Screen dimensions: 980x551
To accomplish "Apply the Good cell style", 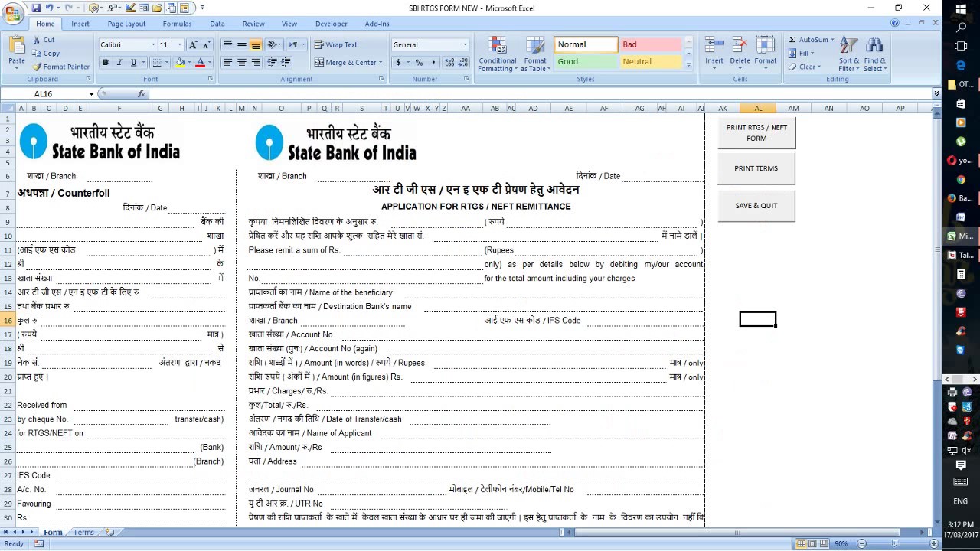I will pos(586,62).
